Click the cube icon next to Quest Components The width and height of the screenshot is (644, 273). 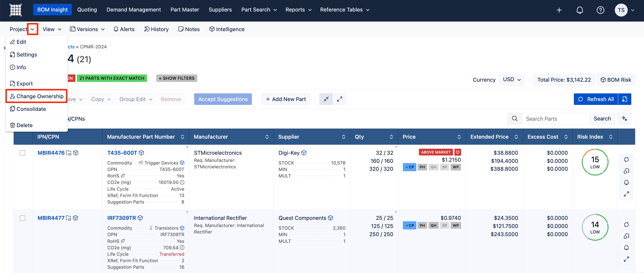pos(331,218)
